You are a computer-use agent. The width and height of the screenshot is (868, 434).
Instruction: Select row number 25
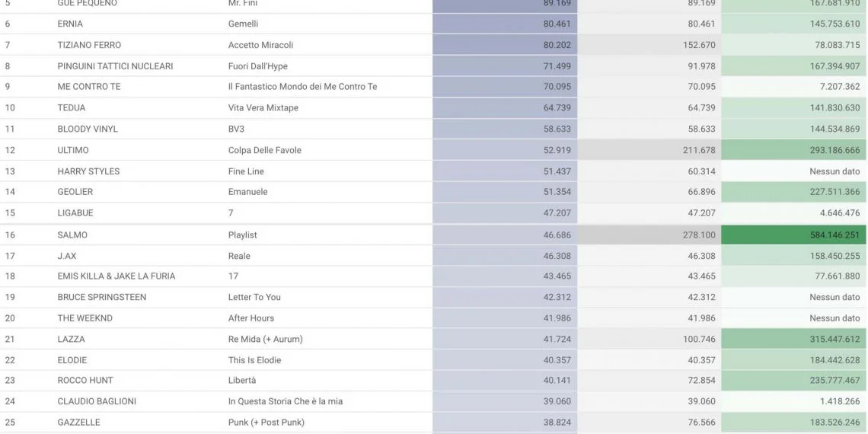click(x=10, y=423)
